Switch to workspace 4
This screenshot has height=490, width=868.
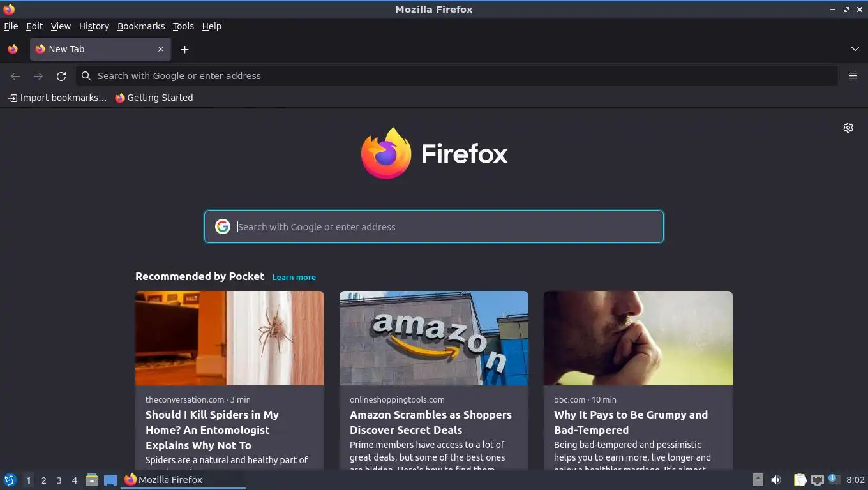click(74, 480)
